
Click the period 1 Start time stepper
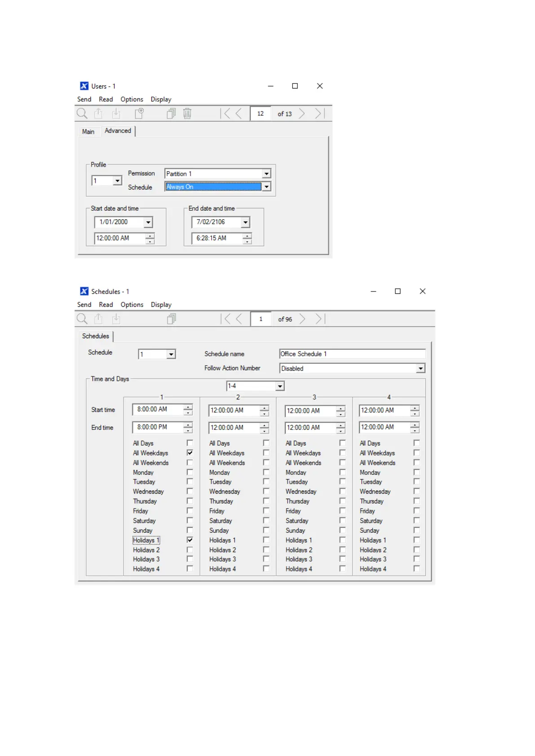(x=188, y=410)
